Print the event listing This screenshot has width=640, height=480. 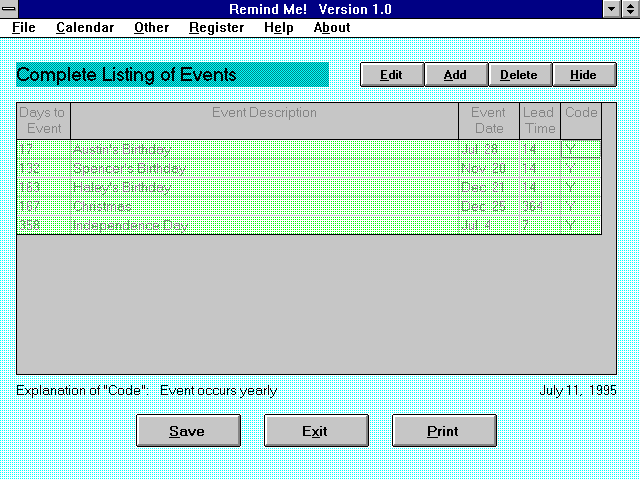click(443, 431)
